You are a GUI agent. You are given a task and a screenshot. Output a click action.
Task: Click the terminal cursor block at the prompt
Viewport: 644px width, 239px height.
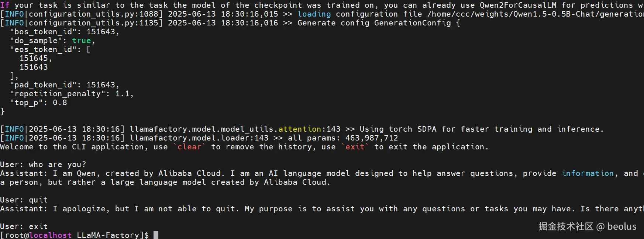coord(156,235)
